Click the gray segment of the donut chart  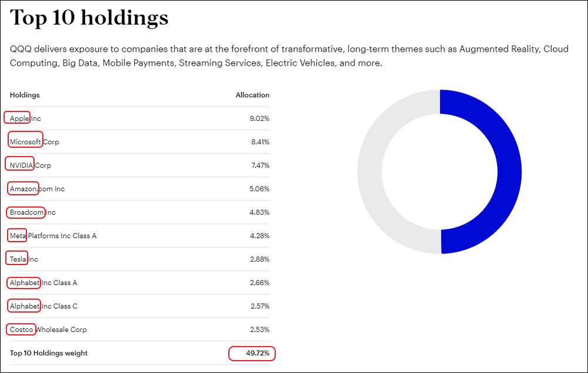pos(370,172)
